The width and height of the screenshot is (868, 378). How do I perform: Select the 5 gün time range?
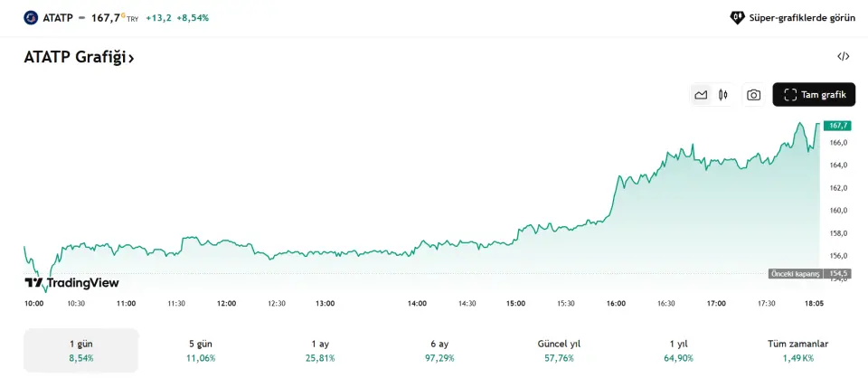(201, 350)
